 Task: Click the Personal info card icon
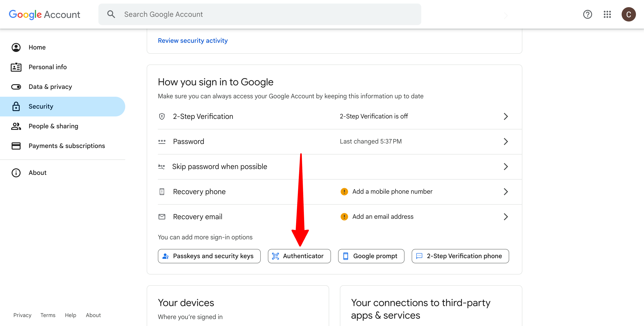(x=16, y=67)
